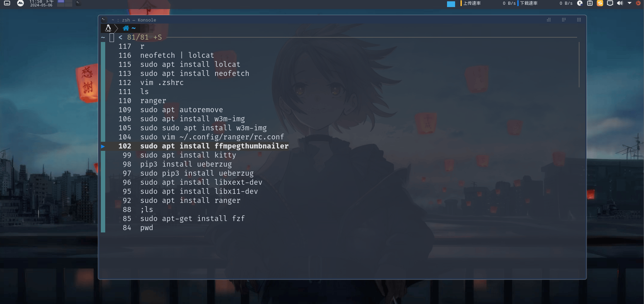Open the update notifier tray icon

click(x=580, y=3)
